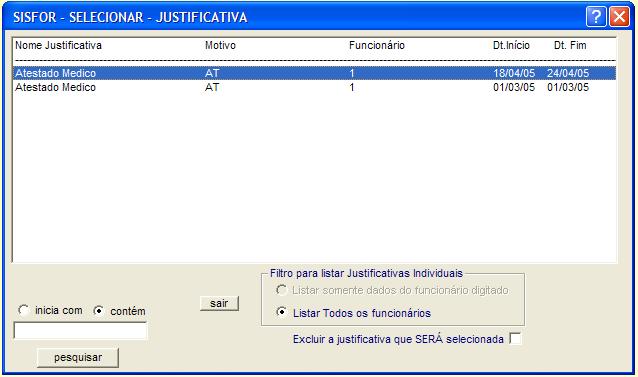Click the 'sair' button
This screenshot has width=638, height=377.
click(x=219, y=303)
